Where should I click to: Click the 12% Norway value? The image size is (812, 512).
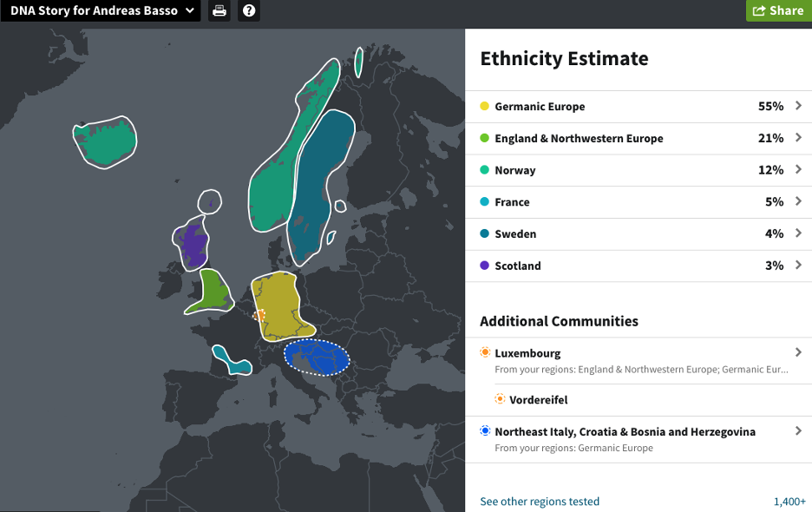point(770,170)
